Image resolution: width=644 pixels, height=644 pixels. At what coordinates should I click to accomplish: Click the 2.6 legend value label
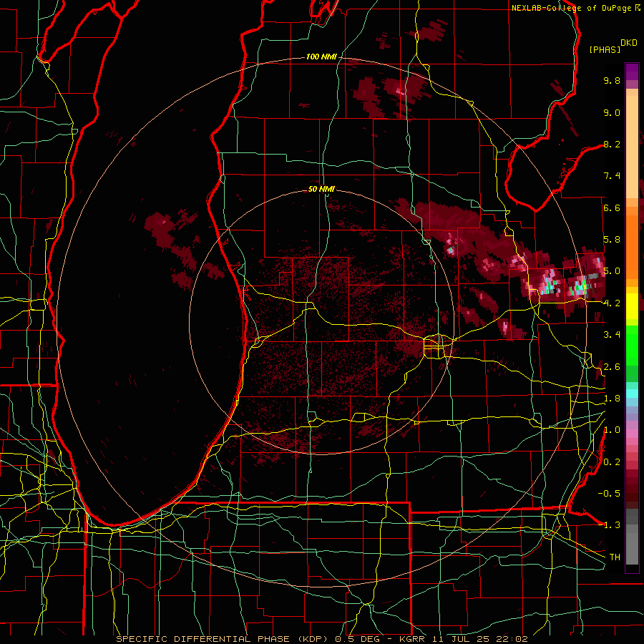(x=612, y=367)
